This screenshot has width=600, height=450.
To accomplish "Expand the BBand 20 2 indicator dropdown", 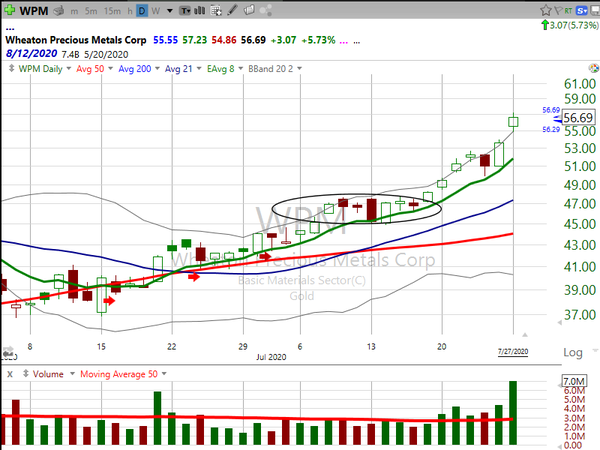I will coord(297,68).
